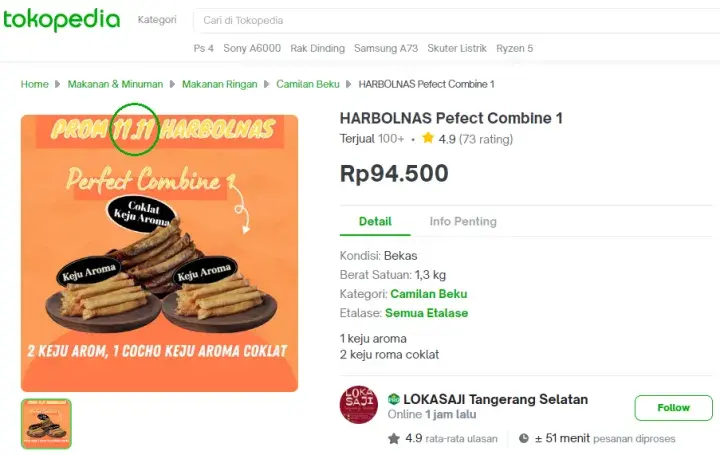The width and height of the screenshot is (720, 455).
Task: Click the arrow after Home breadcrumb
Action: tap(57, 84)
